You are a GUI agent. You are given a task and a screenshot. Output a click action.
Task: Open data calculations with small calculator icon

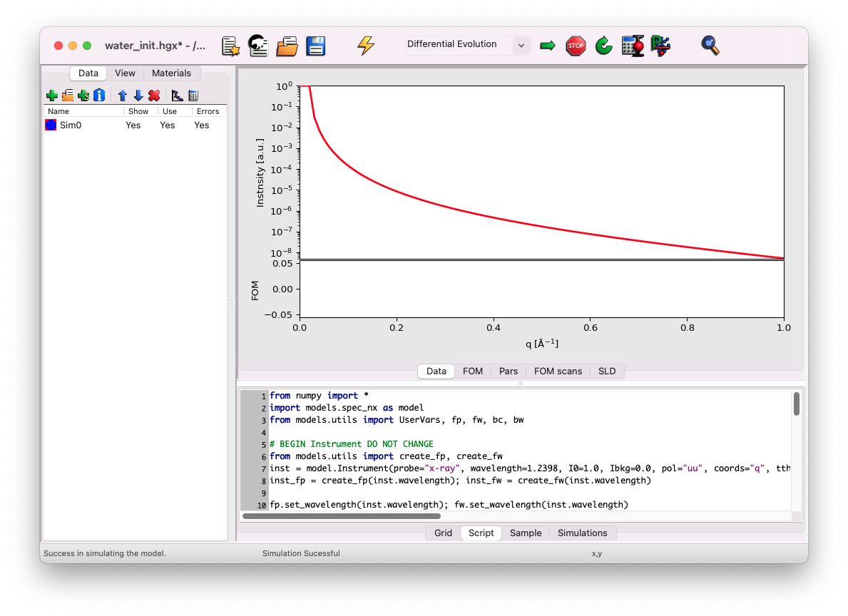pos(193,96)
